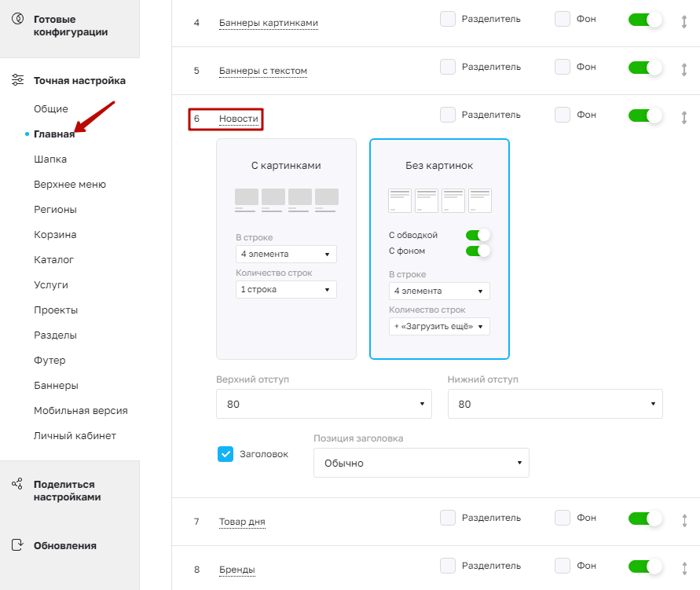Check Разделитель checkbox for Новости row
This screenshot has height=590, width=700.
(x=447, y=115)
